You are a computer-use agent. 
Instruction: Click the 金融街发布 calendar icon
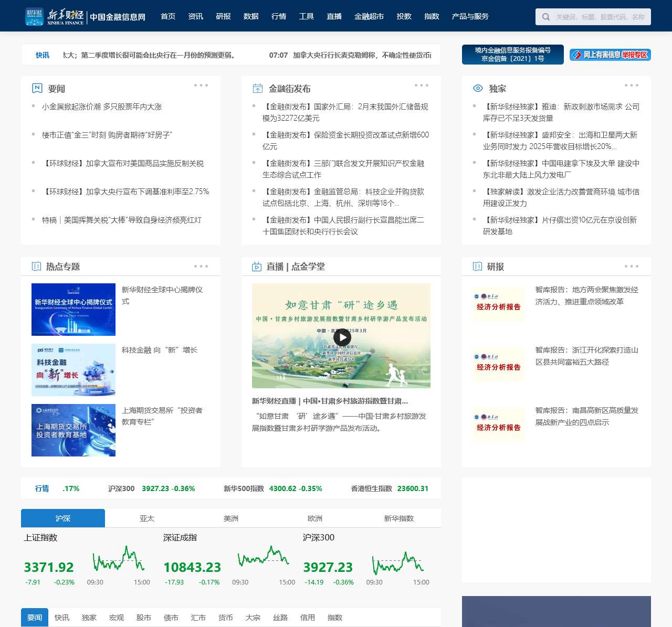pyautogui.click(x=258, y=88)
